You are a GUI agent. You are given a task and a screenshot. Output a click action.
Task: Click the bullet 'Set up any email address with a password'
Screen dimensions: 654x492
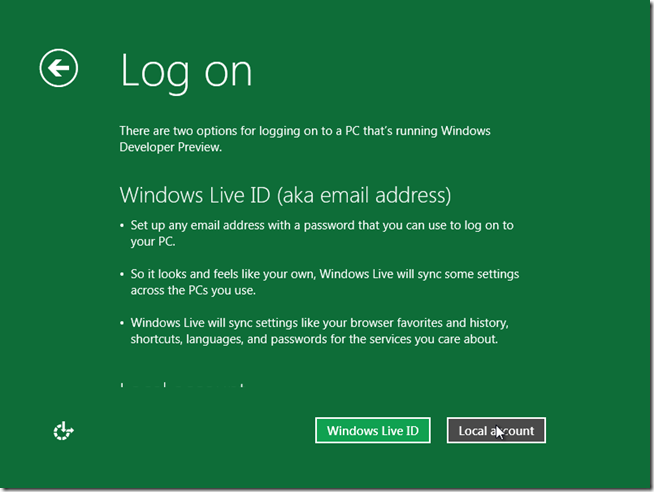322,233
